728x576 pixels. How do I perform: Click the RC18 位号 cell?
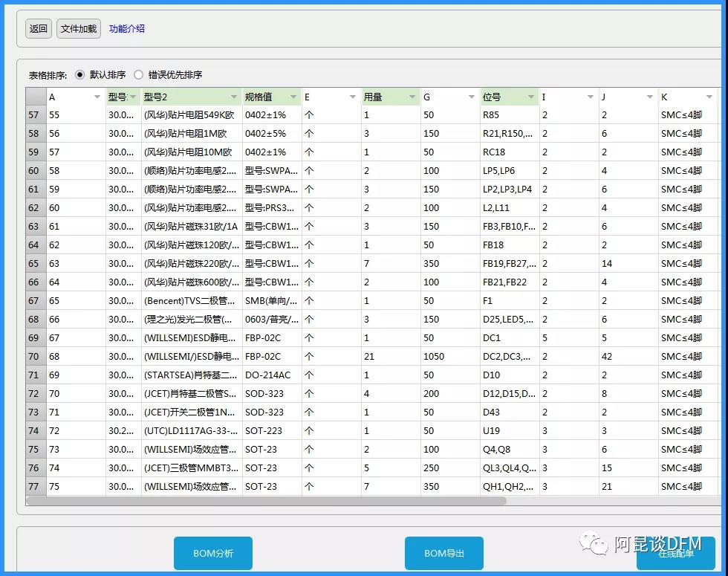510,152
